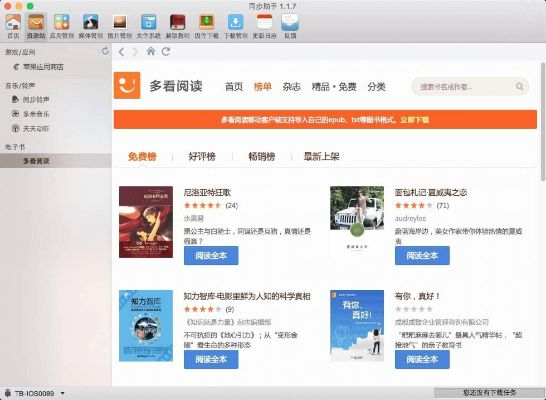The image size is (546, 400).
Task: Switch to 好评榜 tab
Action: point(202,156)
